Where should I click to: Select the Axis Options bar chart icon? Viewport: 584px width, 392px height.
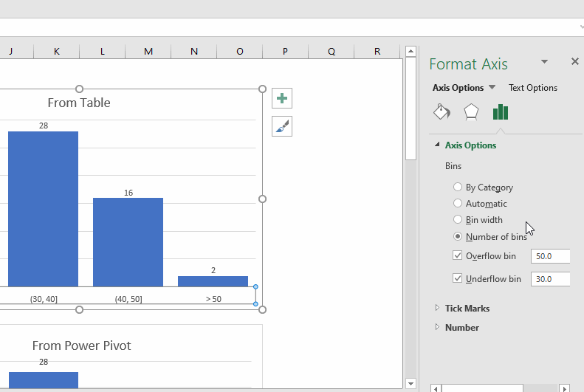[500, 112]
